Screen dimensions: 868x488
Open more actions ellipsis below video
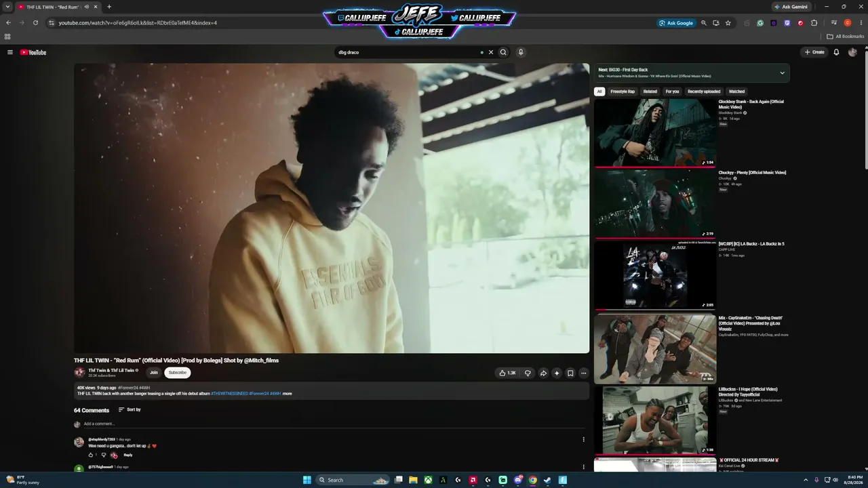(x=583, y=373)
